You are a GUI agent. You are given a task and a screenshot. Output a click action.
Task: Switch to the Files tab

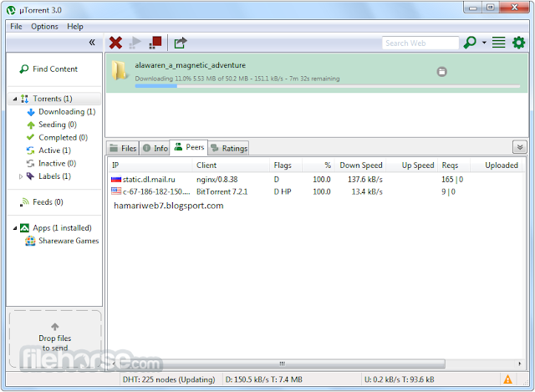click(123, 149)
